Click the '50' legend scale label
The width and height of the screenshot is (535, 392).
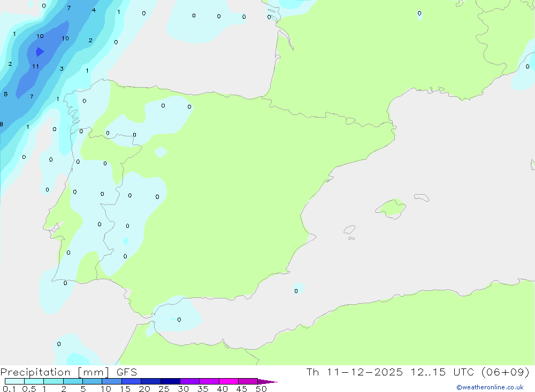tap(262, 389)
